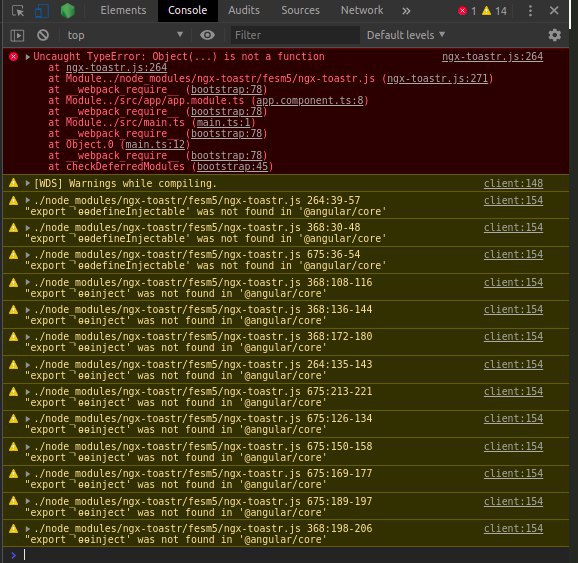Click the red error icon beside Uncaught TypeError
The width and height of the screenshot is (578, 563).
pos(14,56)
